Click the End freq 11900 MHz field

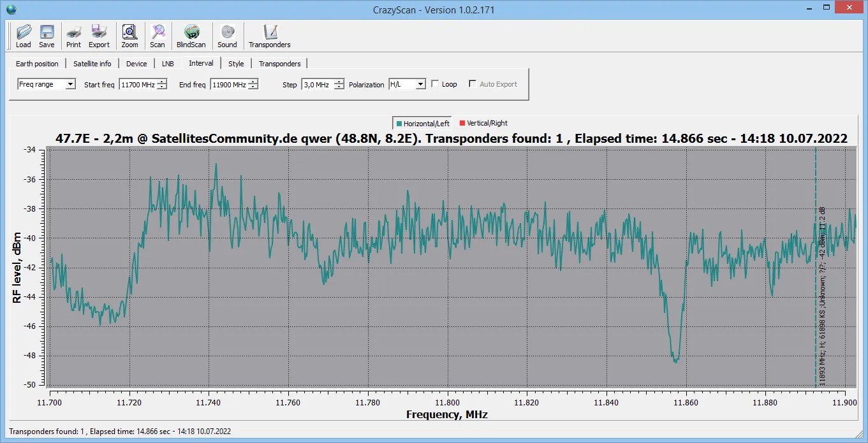229,84
